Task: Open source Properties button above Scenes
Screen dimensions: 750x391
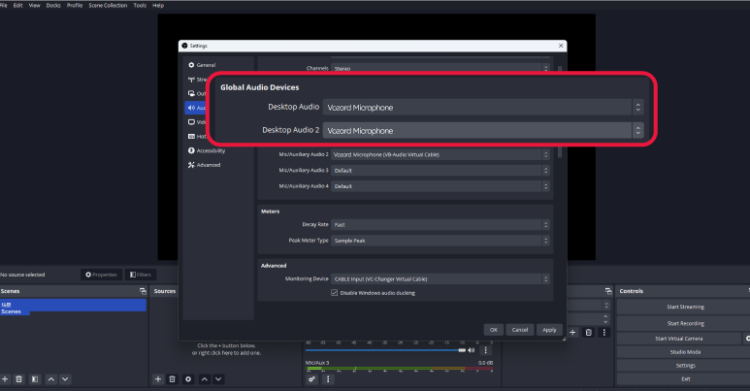Action: (101, 275)
